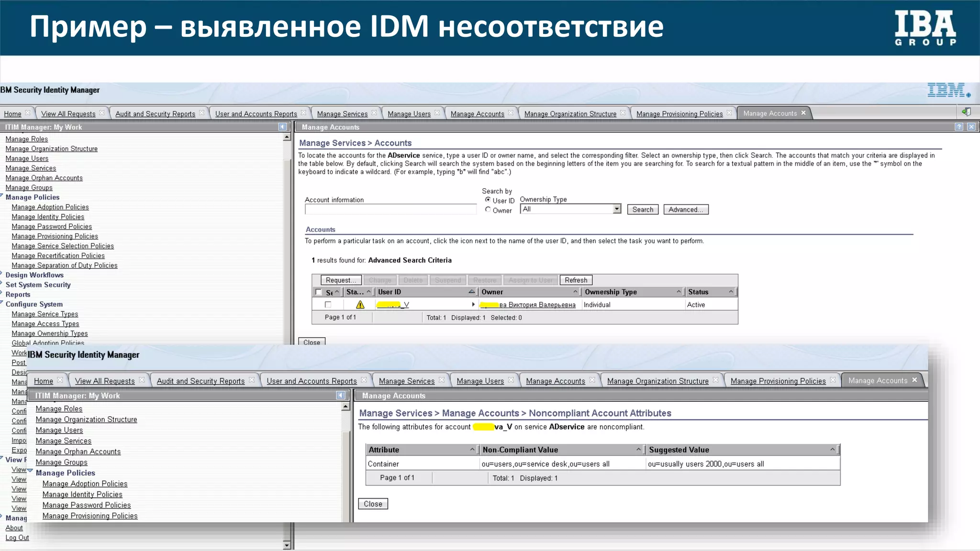The height and width of the screenshot is (551, 980).
Task: Open lower Manage Provisioning Policies tab
Action: pyautogui.click(x=778, y=381)
